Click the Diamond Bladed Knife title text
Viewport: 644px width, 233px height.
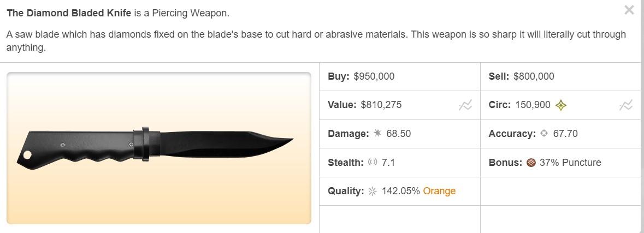69,13
